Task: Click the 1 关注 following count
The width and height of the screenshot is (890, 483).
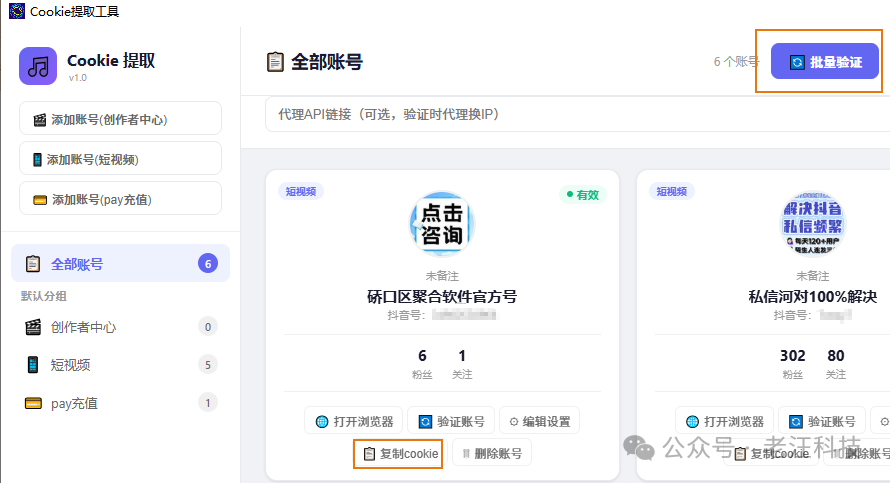Action: [462, 363]
